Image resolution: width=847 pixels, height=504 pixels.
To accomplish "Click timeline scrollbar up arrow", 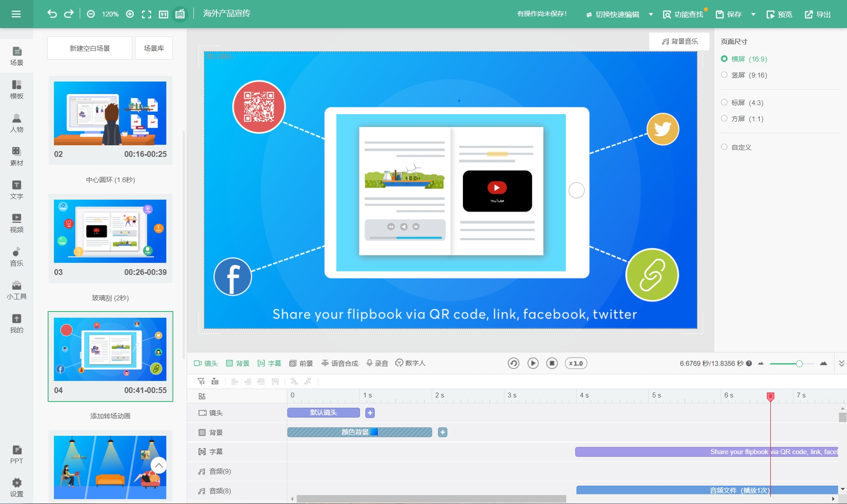I will [x=842, y=408].
